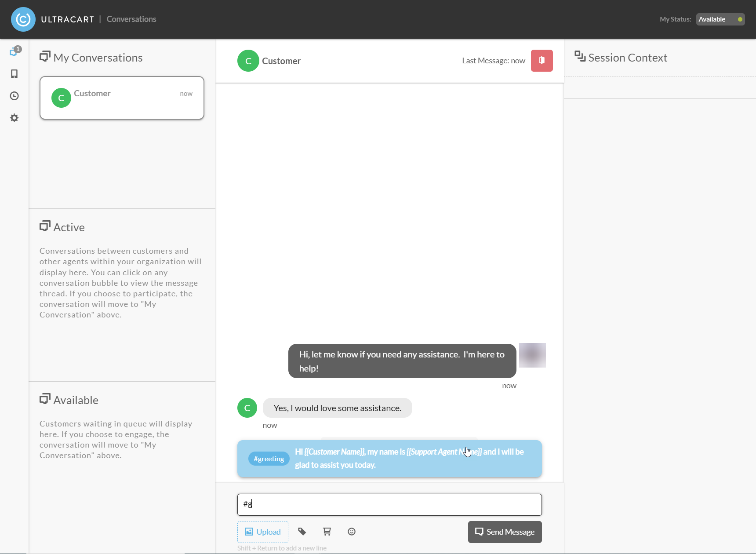Click the tag icon below message box

pyautogui.click(x=302, y=532)
